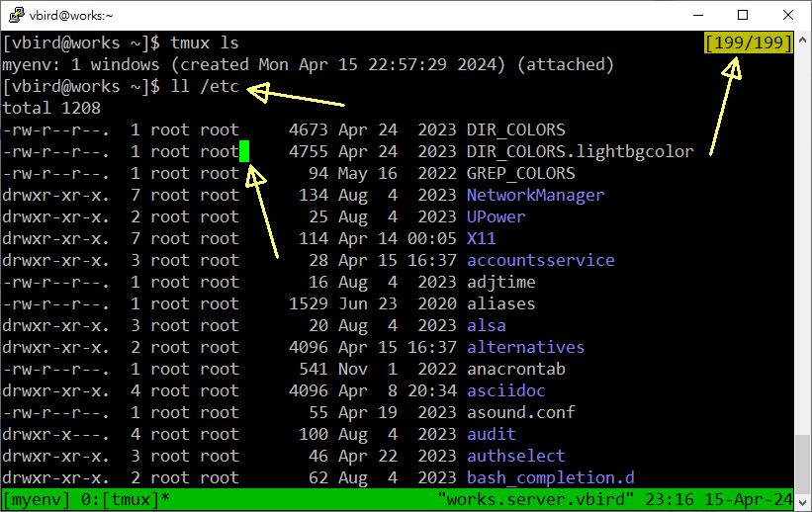This screenshot has height=512, width=812.
Task: Click the authselect directory name
Action: click(516, 456)
